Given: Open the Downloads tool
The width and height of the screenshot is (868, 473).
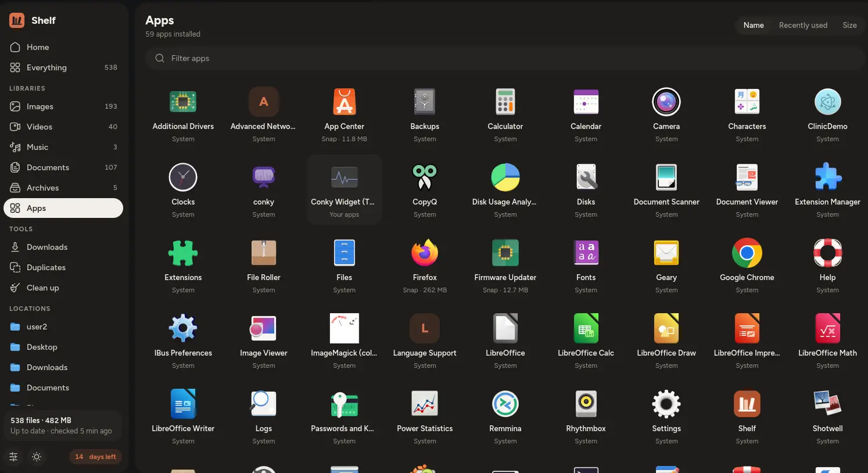Looking at the screenshot, I should tap(63, 247).
